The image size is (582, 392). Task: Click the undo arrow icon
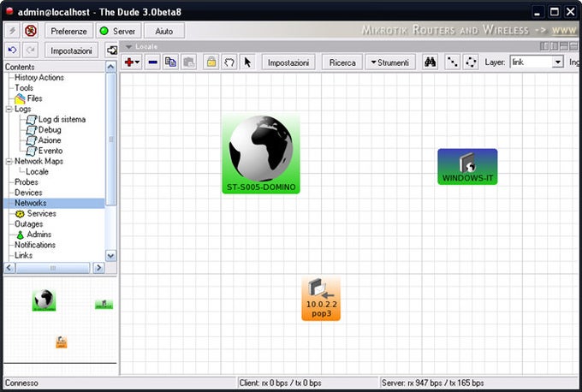pos(12,50)
